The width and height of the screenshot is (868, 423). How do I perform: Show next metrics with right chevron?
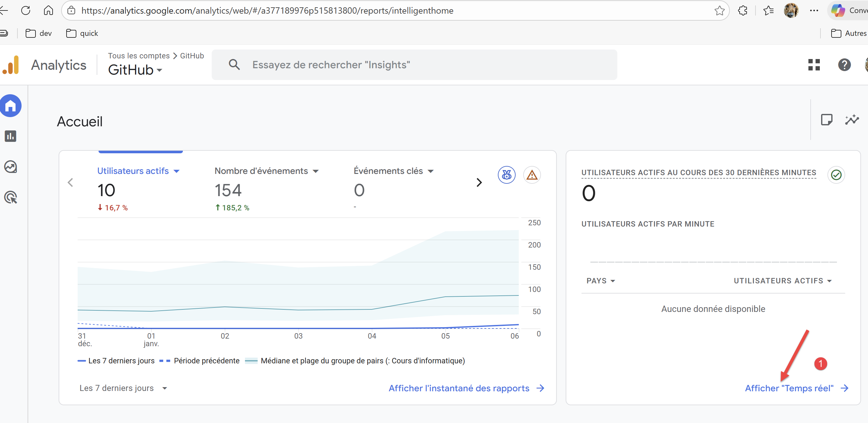(479, 182)
